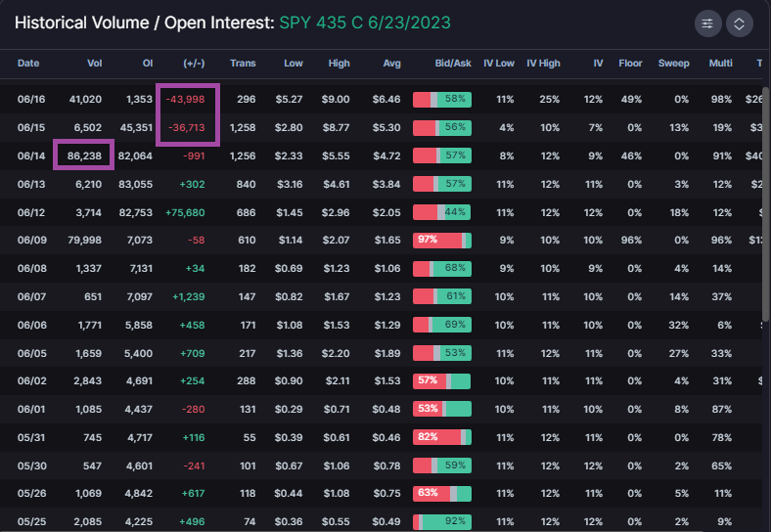This screenshot has width=771, height=532.
Task: Click the 87% Multi value for 06/01
Action: [x=721, y=409]
